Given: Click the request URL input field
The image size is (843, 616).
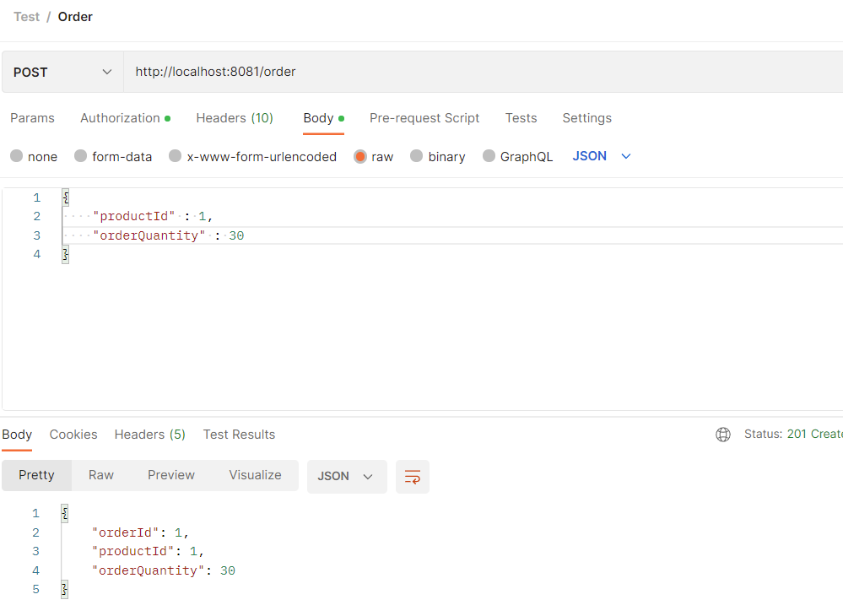Looking at the screenshot, I should pos(338,72).
